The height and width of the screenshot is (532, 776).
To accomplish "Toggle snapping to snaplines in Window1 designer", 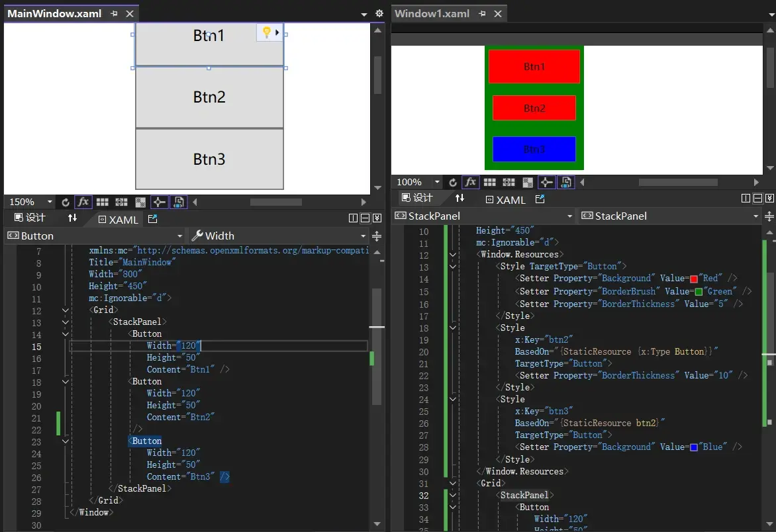I will pyautogui.click(x=546, y=182).
